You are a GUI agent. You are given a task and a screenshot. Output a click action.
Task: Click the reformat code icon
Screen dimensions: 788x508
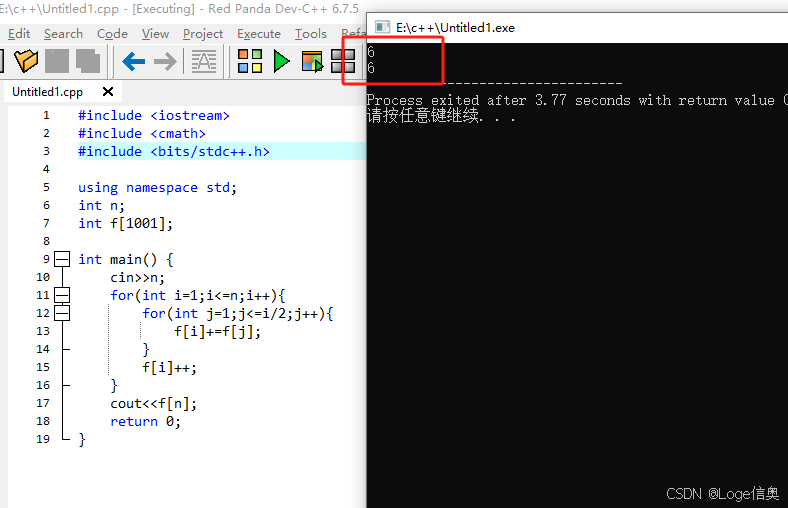204,61
